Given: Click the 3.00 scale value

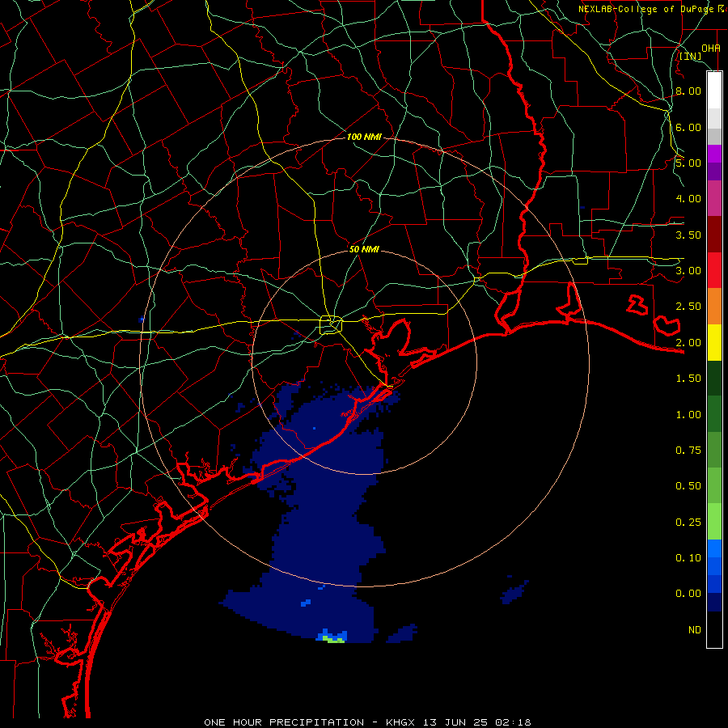Looking at the screenshot, I should (688, 271).
